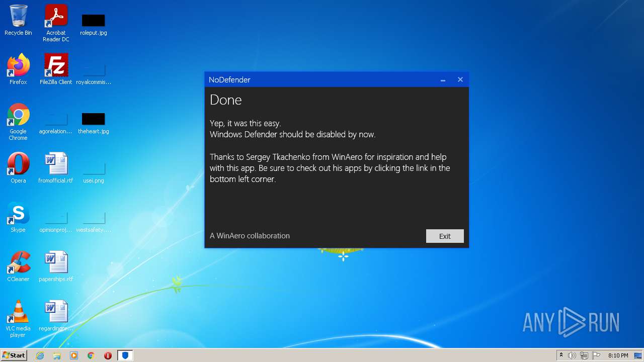Select papership.rtf document icon
This screenshot has height=362, width=644.
coord(56,266)
